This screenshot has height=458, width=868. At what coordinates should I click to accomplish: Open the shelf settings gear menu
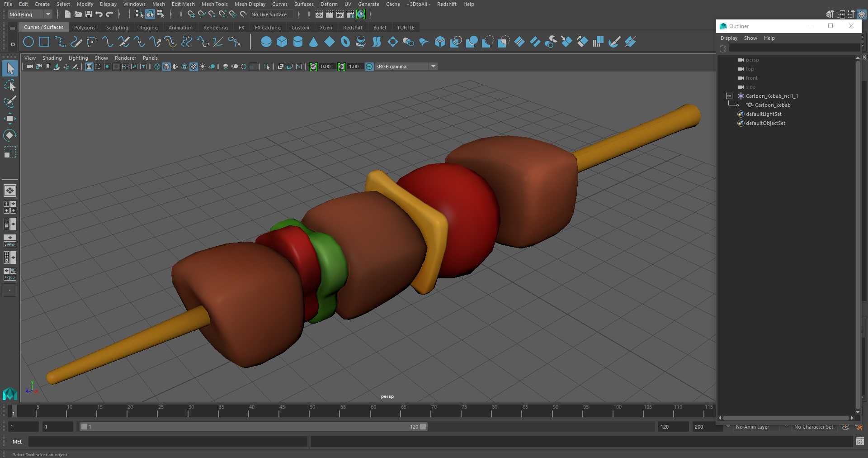pyautogui.click(x=13, y=44)
